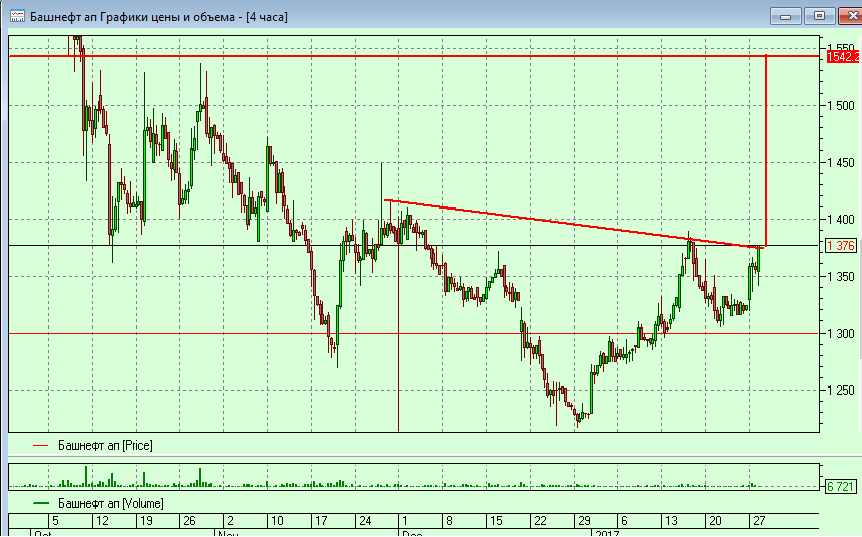Click the 1 500 price axis label
Viewport: 862px width, 537px height.
coord(842,106)
